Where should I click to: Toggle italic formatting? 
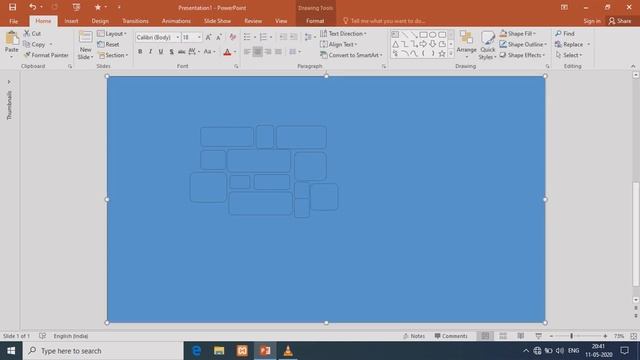150,52
